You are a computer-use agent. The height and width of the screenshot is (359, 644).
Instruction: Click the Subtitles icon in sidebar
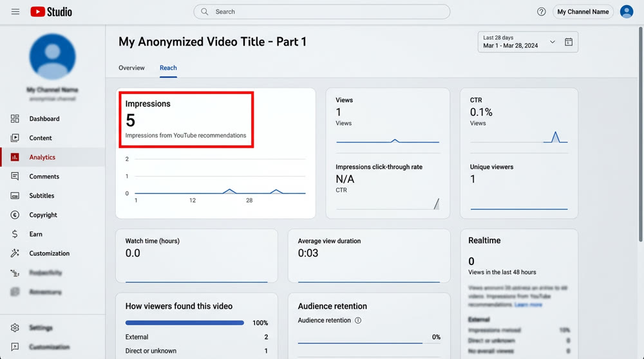(15, 196)
